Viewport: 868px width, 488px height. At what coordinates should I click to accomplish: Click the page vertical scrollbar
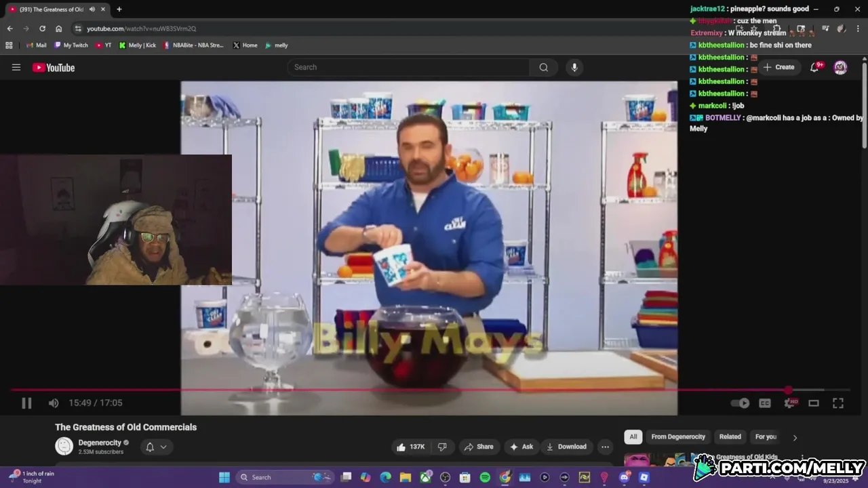[x=864, y=105]
